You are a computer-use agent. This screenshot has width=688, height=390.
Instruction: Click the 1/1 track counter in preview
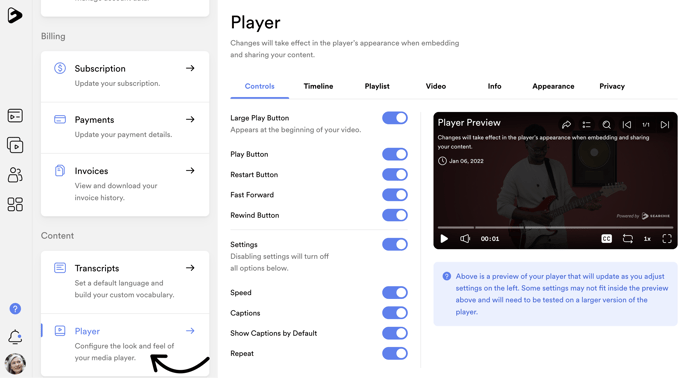click(x=646, y=125)
